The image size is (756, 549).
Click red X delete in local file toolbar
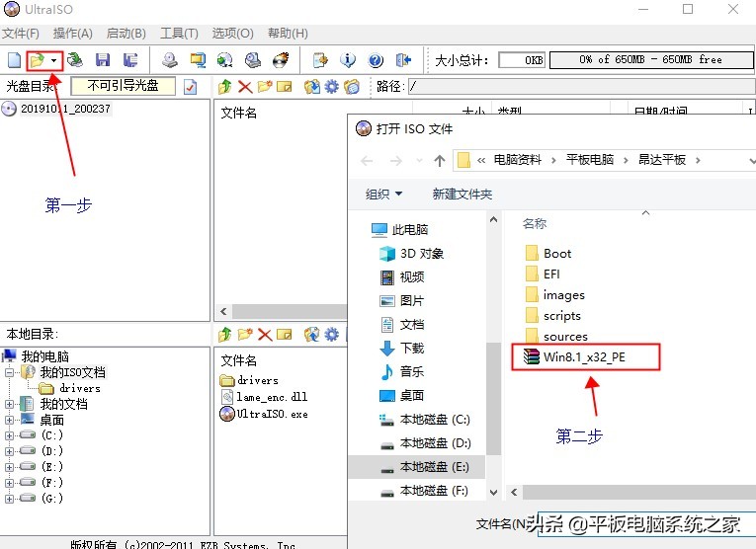(x=265, y=334)
